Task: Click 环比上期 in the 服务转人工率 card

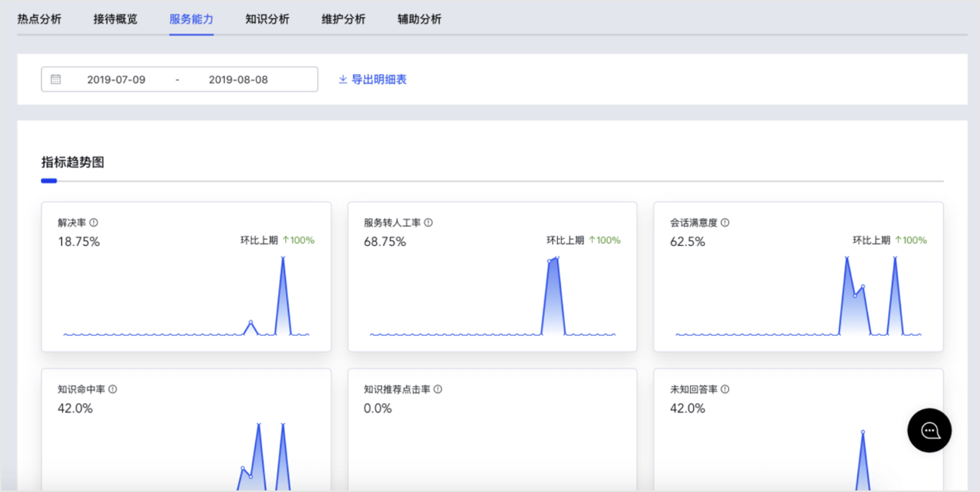Action: pyautogui.click(x=565, y=241)
